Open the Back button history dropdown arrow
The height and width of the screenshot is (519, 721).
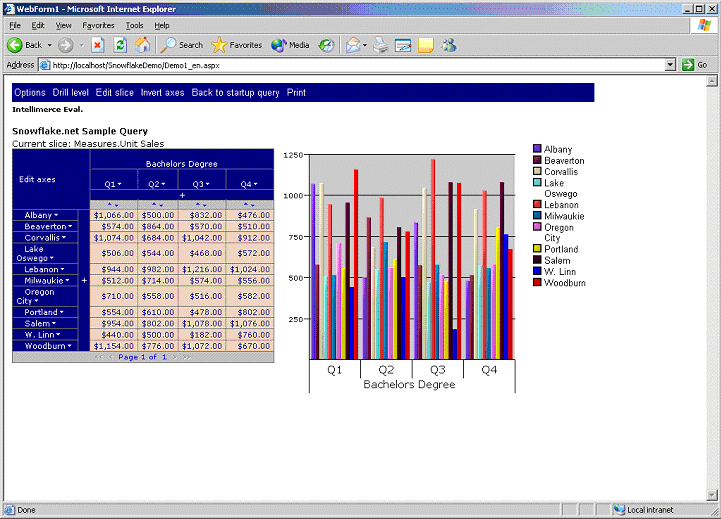tap(49, 45)
